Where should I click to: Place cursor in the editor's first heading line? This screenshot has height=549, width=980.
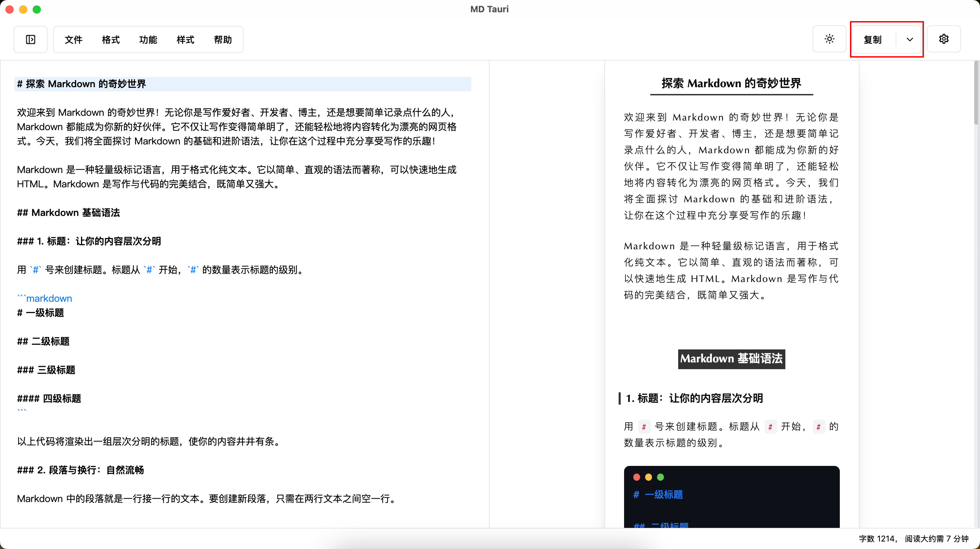[x=81, y=84]
